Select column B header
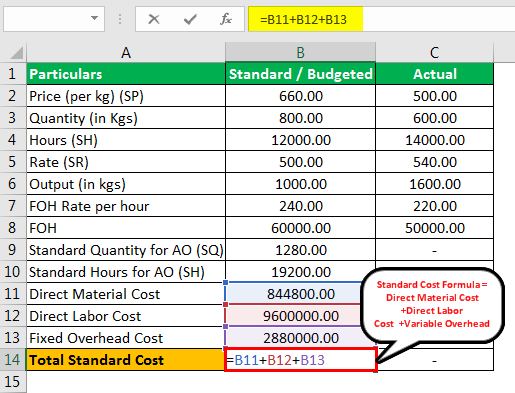 pyautogui.click(x=300, y=52)
